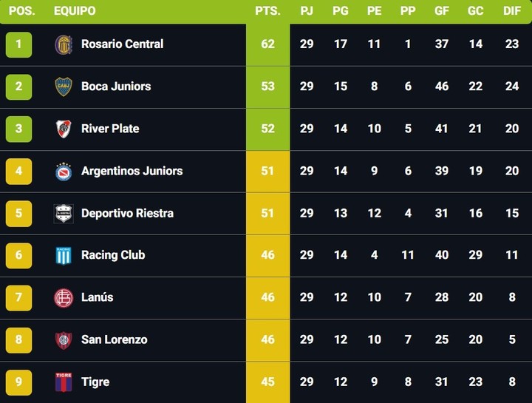532x403 pixels.
Task: Click the PJ column header
Action: [307, 11]
